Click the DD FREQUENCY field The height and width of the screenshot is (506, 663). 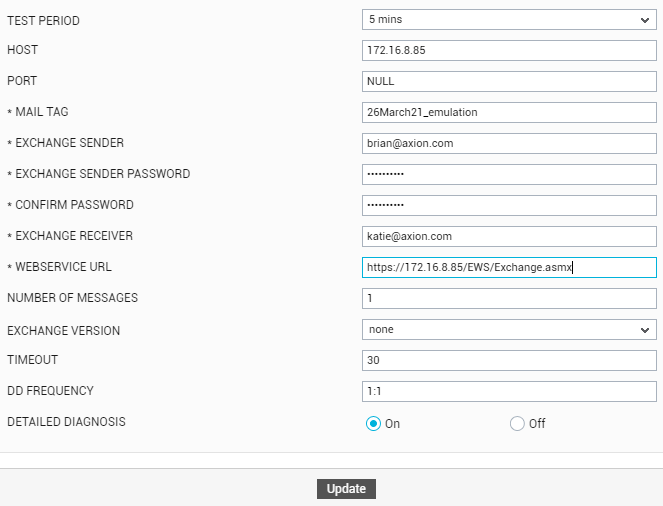[x=509, y=391]
